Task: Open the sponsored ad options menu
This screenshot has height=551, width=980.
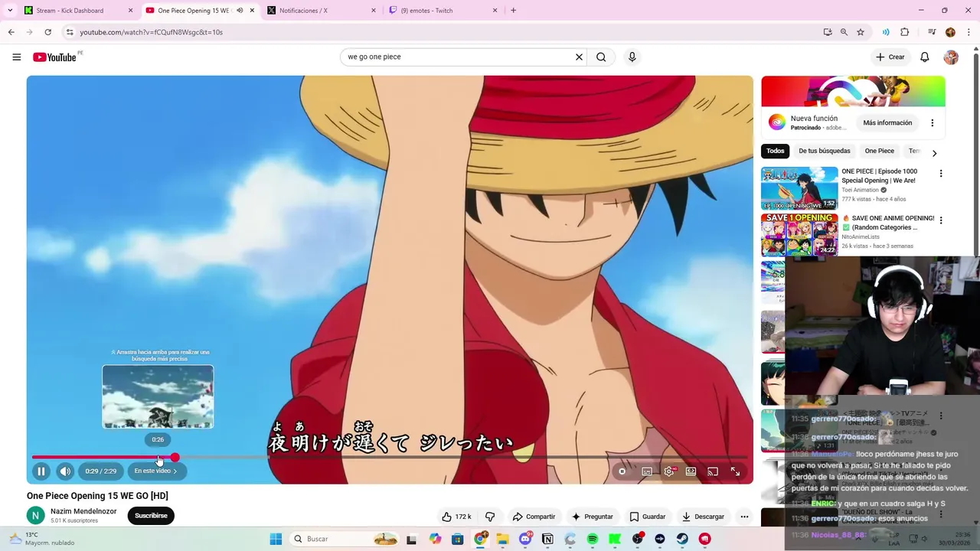Action: click(x=932, y=122)
